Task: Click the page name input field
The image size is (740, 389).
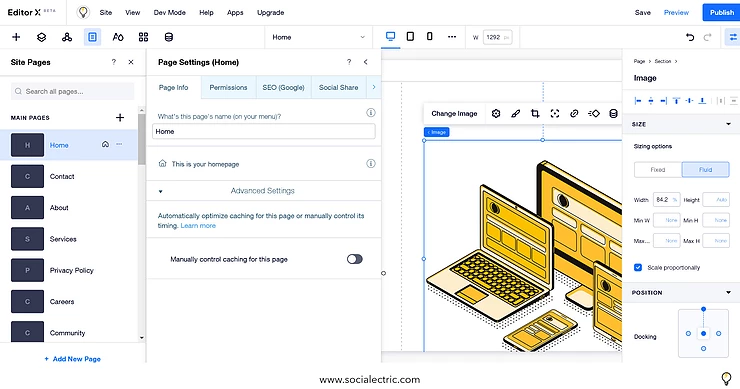Action: (264, 131)
